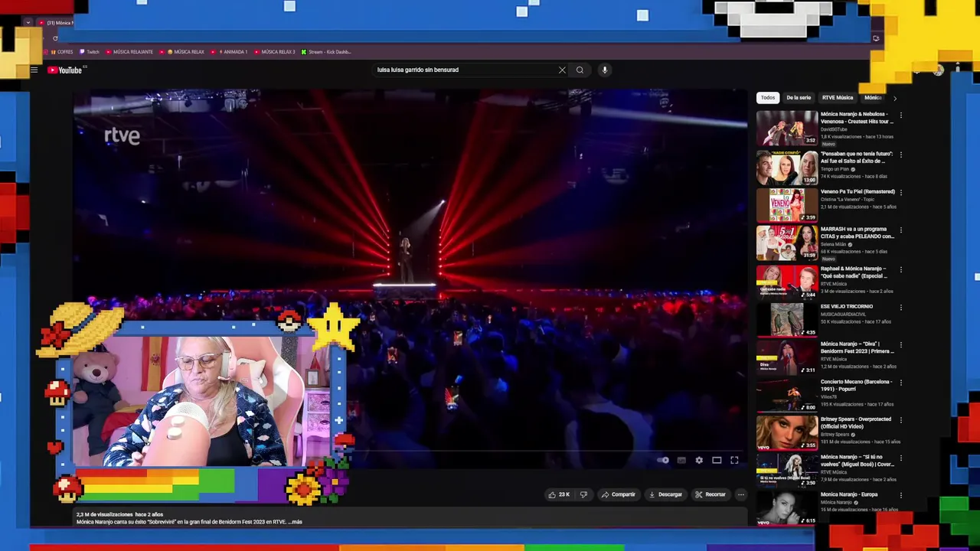Share the video via Compartir
The image size is (980, 551).
[x=619, y=494]
